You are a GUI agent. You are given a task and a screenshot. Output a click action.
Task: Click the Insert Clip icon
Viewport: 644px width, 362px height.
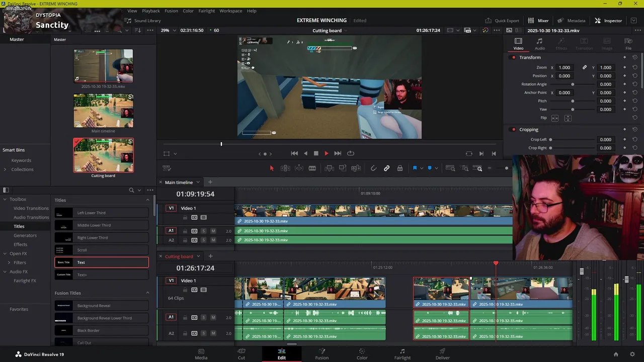point(330,168)
